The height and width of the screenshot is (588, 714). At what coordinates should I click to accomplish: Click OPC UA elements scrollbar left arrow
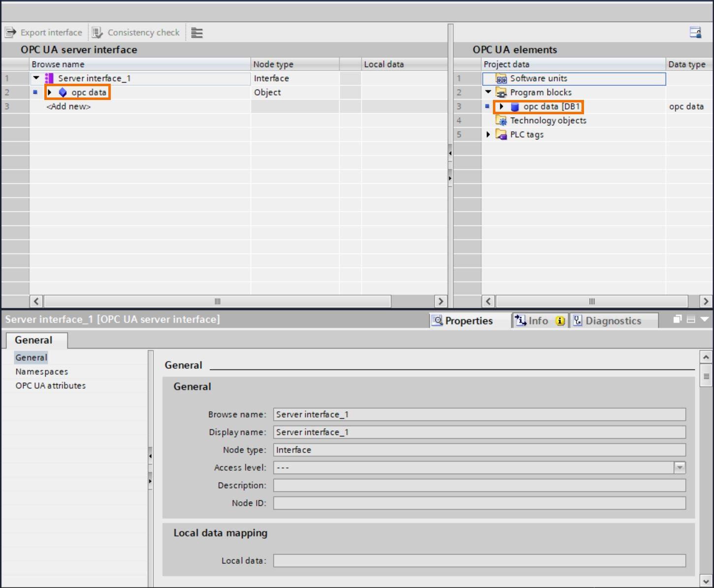tap(488, 301)
